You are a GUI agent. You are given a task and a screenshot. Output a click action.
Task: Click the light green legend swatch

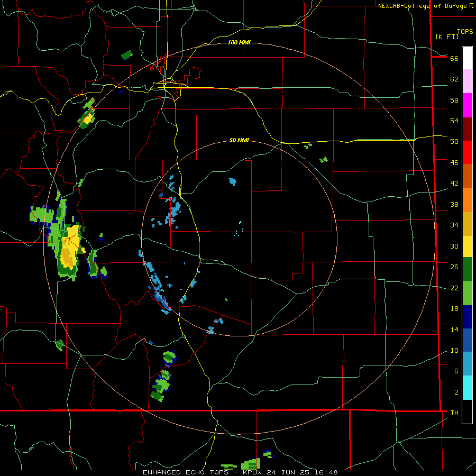click(467, 293)
